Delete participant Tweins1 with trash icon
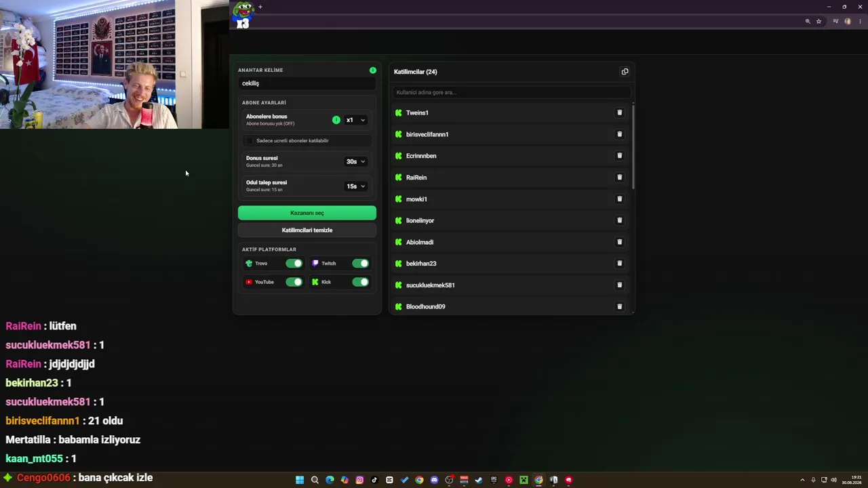The image size is (868, 488). tap(619, 113)
